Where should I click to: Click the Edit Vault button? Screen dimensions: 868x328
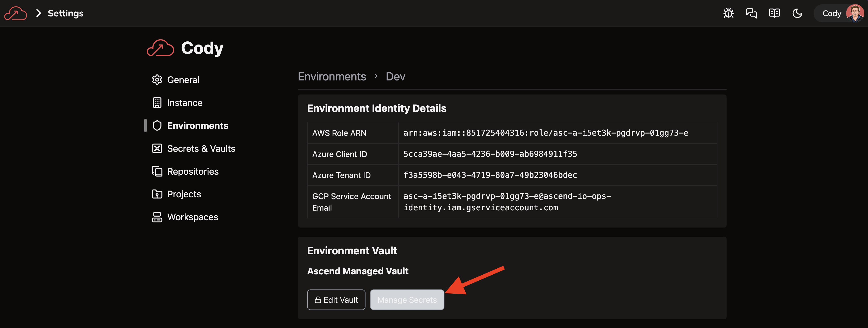pos(336,300)
